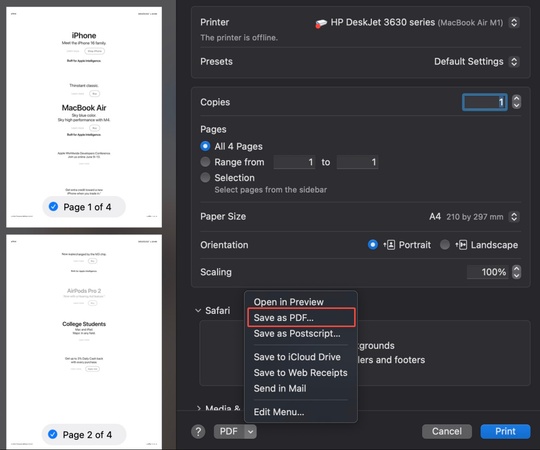Choose Save as PDF… menu item
Screen dimensions: 540x450
(x=301, y=317)
